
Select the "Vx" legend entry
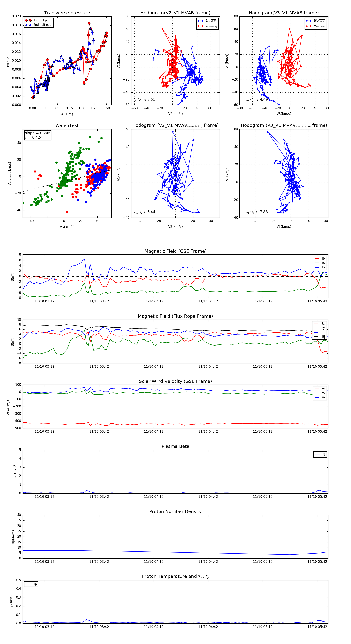320,389
